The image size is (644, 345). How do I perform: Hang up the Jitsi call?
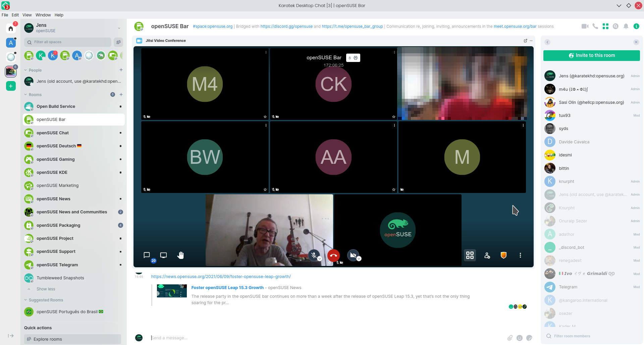pyautogui.click(x=333, y=256)
